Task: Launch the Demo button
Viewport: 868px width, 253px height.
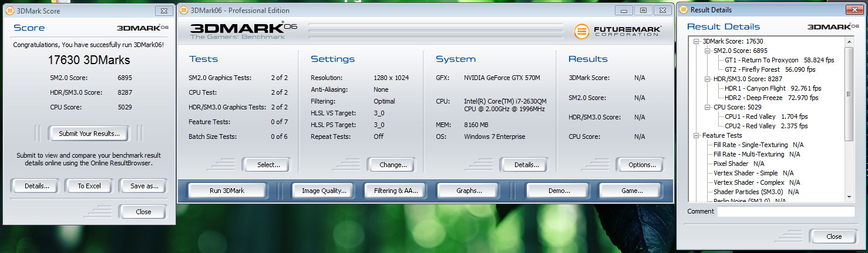Action: tap(558, 191)
